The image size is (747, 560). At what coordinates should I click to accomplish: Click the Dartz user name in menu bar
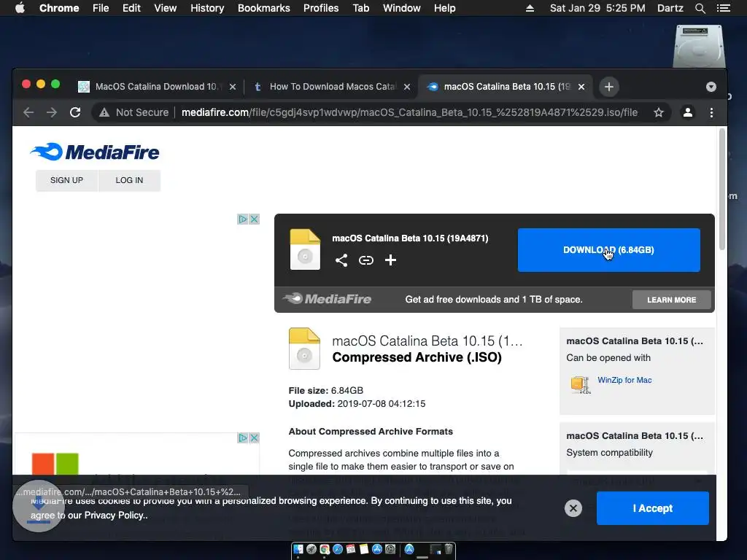tap(670, 8)
